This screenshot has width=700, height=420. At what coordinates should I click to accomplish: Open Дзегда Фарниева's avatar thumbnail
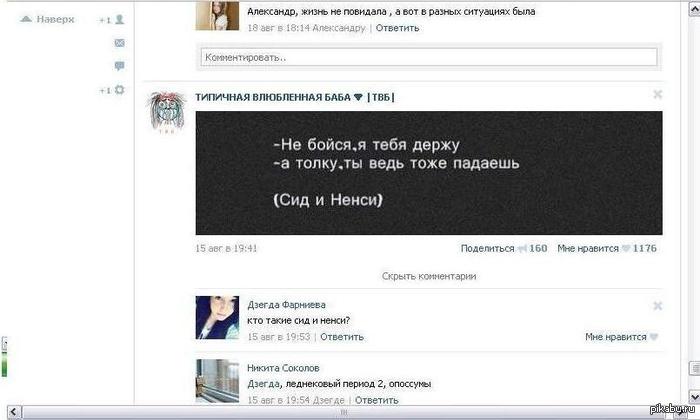(x=217, y=317)
